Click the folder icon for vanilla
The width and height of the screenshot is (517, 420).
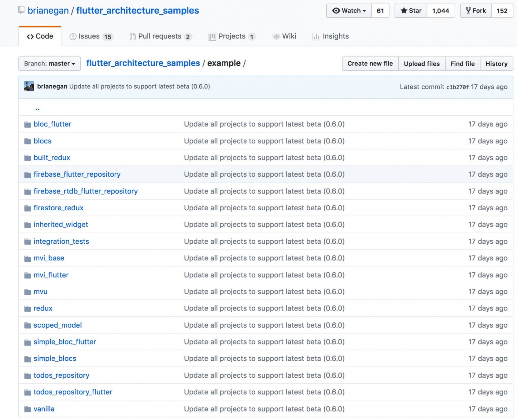coord(27,409)
